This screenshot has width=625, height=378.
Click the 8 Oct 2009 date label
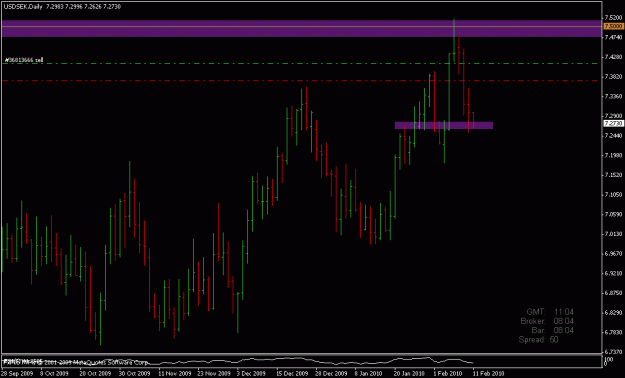tap(55, 374)
